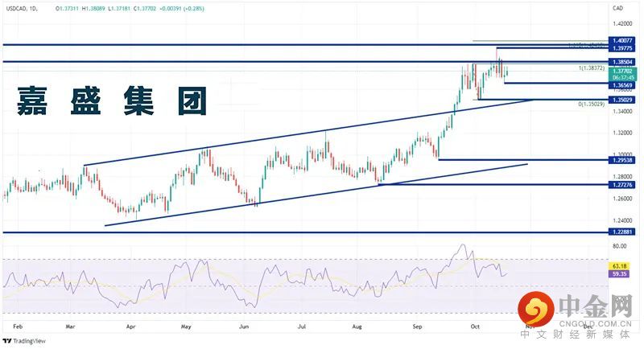Click the low value L1.37181
644x349 pixels.
point(119,8)
